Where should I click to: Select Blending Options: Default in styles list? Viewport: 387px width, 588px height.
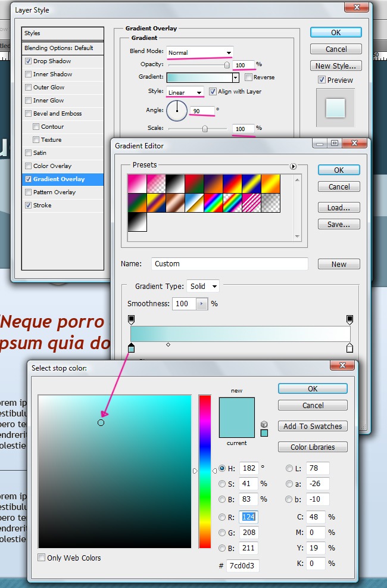point(59,48)
